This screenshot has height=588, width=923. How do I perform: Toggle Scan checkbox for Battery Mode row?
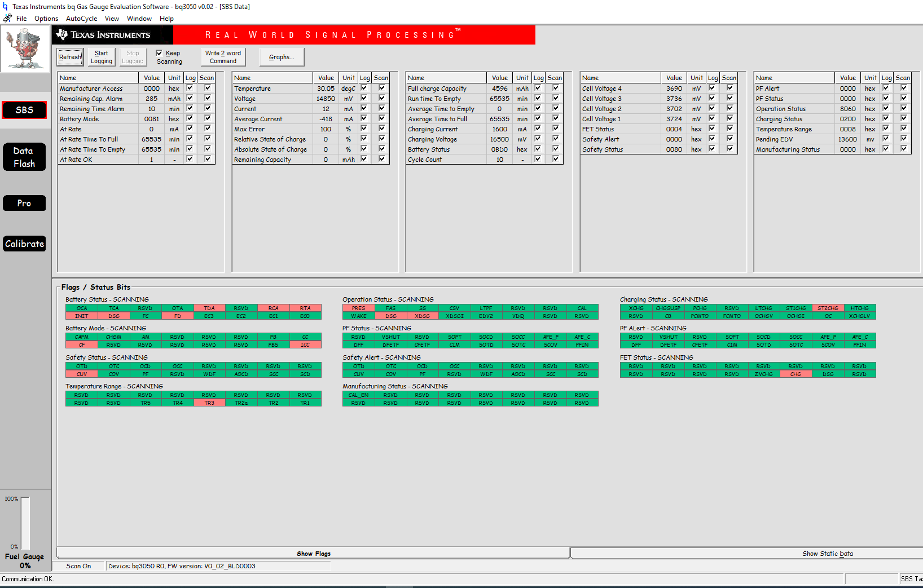[208, 118]
